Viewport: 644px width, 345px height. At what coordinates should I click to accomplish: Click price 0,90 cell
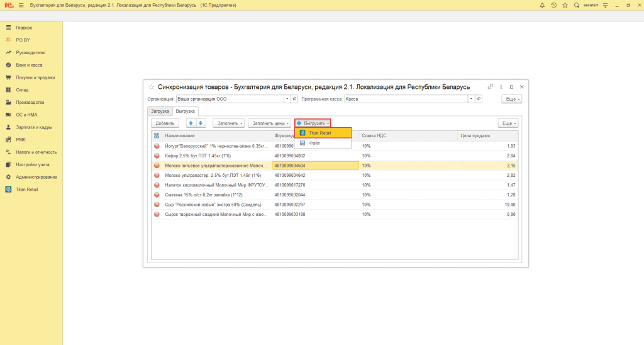[488, 214]
